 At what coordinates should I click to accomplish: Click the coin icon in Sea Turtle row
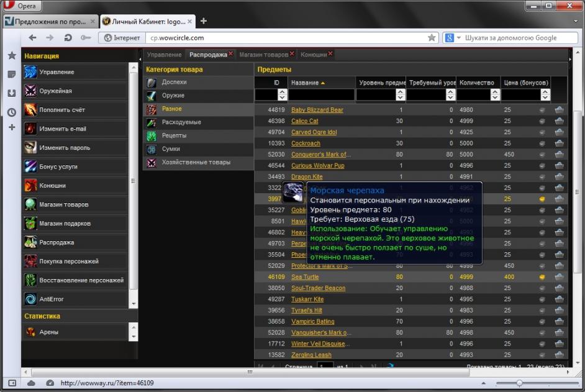pyautogui.click(x=542, y=277)
